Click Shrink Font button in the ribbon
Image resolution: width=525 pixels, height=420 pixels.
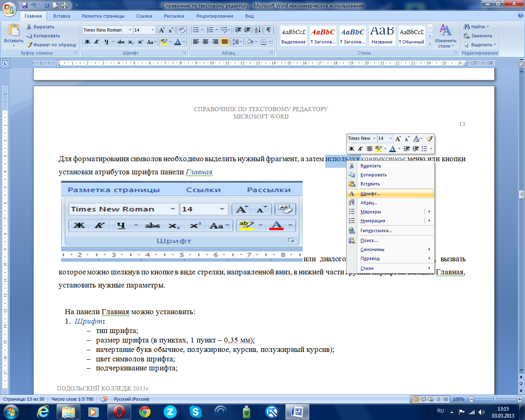point(171,30)
